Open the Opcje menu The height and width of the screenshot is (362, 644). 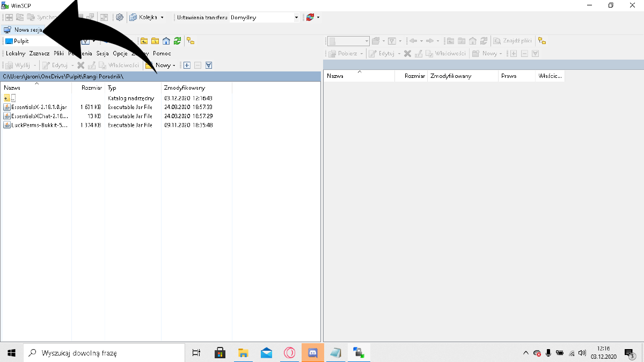(x=120, y=53)
